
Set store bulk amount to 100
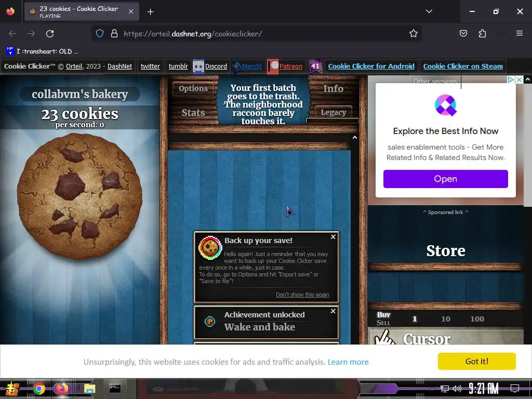[x=477, y=319]
